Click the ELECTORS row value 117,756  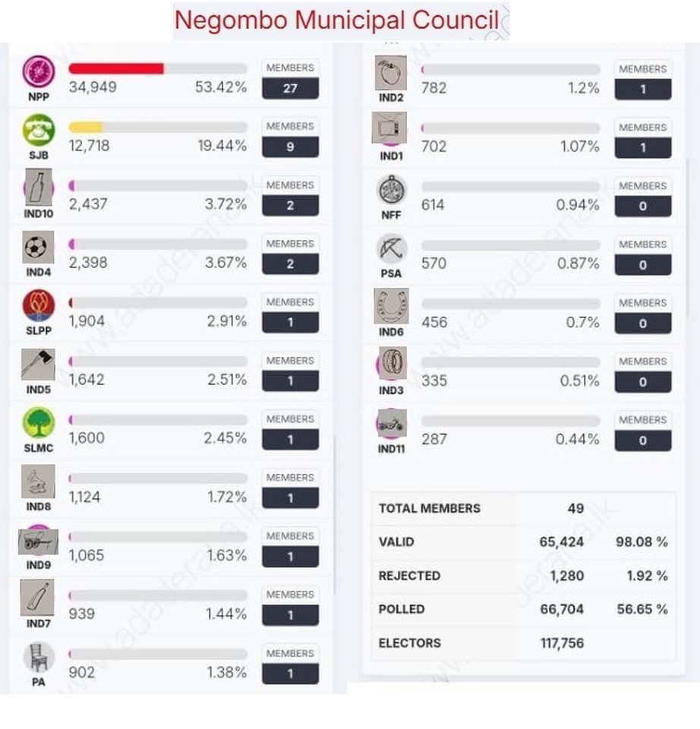coord(562,643)
